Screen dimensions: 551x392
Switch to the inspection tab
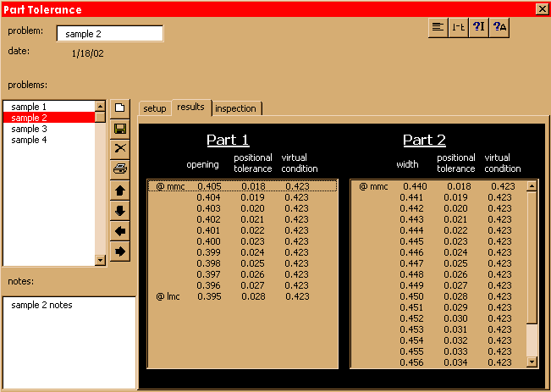pos(235,108)
